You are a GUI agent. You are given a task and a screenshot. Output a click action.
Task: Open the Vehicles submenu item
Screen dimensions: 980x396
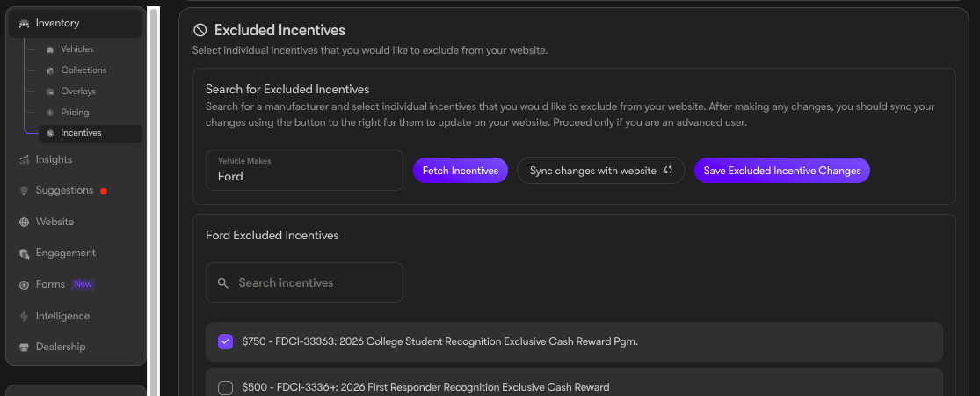tap(76, 49)
